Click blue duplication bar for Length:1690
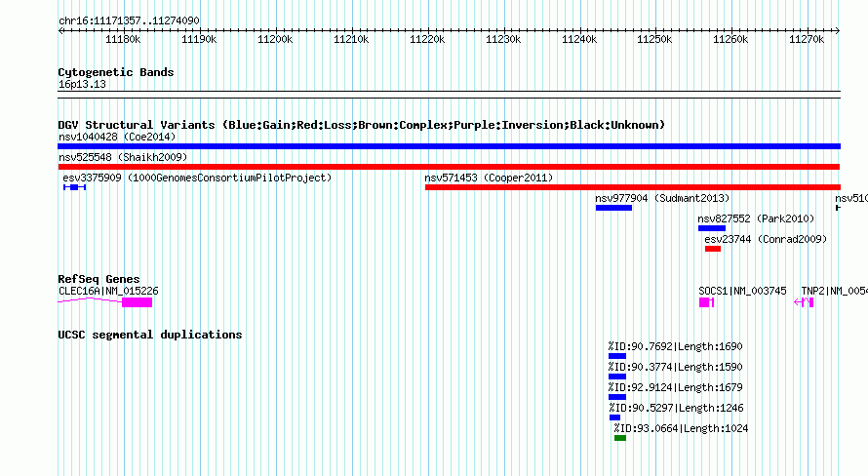The image size is (868, 476). point(617,356)
